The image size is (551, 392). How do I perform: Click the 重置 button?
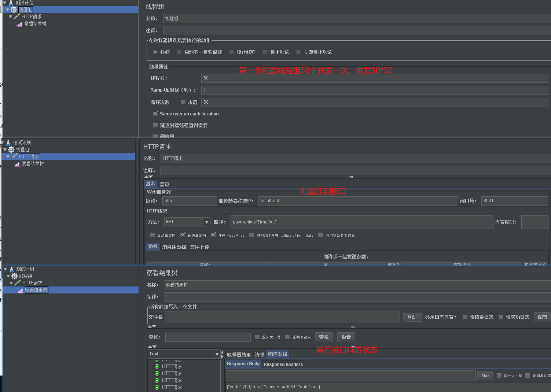[x=346, y=337]
